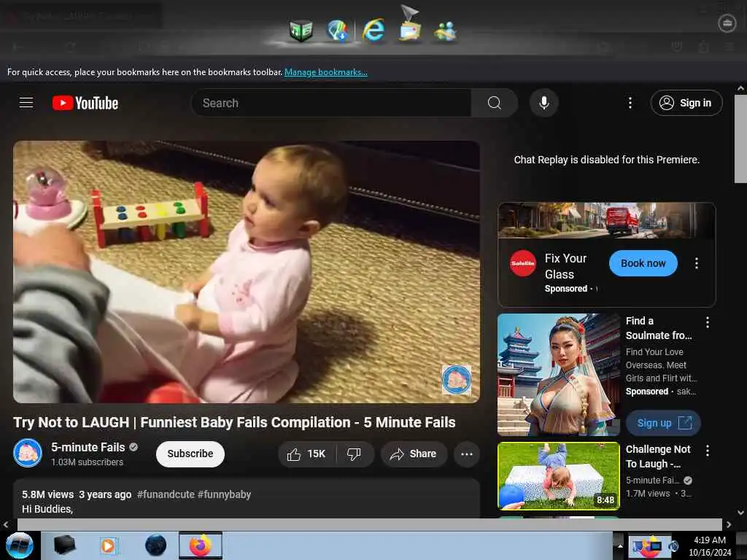The width and height of the screenshot is (747, 560).
Task: Click the Manage bookmarks link
Action: pyautogui.click(x=326, y=72)
